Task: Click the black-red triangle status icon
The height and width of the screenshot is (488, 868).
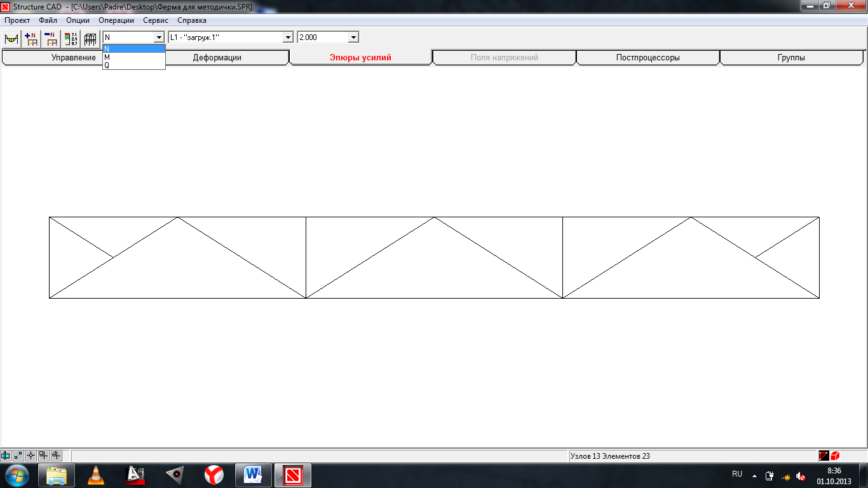Action: 824,456
